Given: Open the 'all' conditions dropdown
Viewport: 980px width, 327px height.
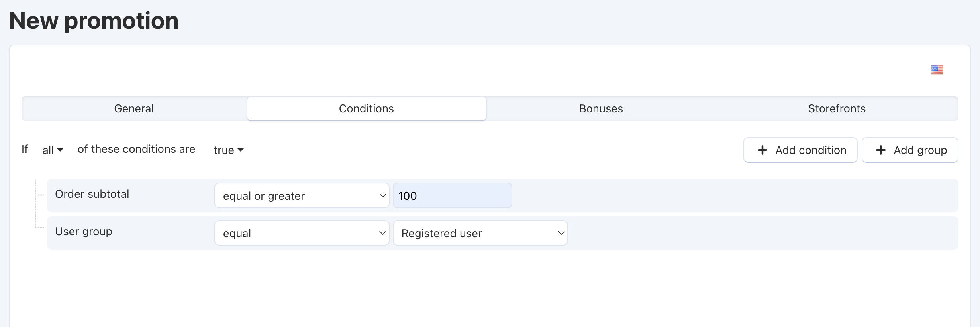Looking at the screenshot, I should [x=53, y=150].
